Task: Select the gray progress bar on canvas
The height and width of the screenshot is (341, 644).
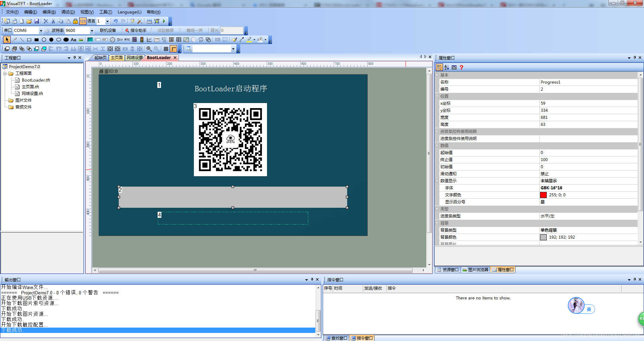Action: (x=233, y=197)
